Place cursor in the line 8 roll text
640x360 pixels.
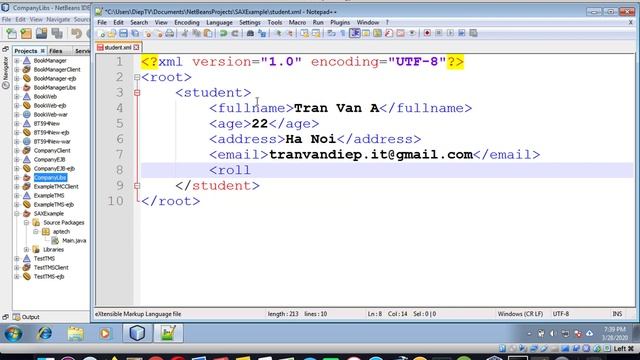[x=234, y=170]
